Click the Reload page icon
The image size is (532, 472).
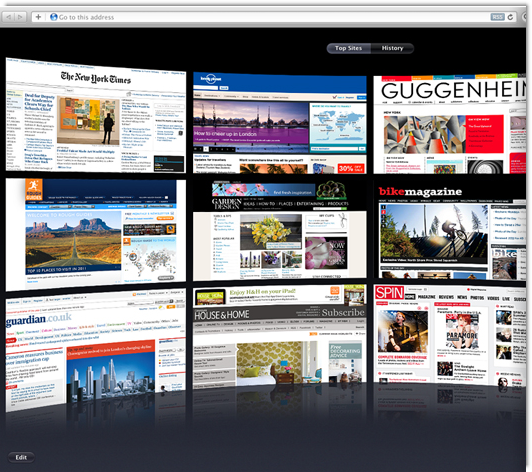click(x=510, y=17)
